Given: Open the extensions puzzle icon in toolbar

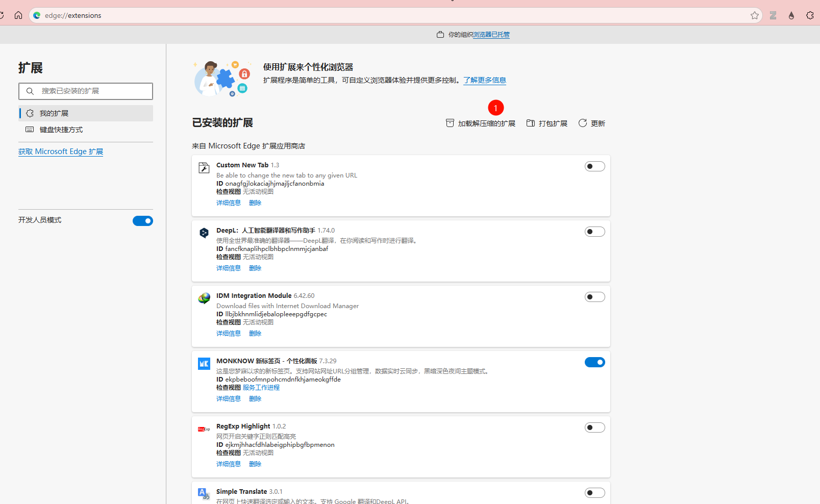Looking at the screenshot, I should [x=810, y=15].
